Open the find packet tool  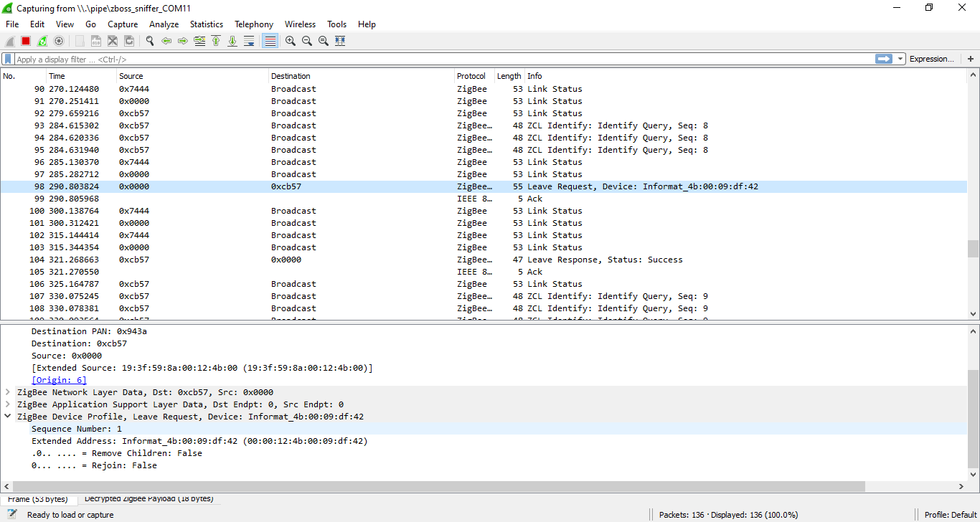[x=149, y=41]
